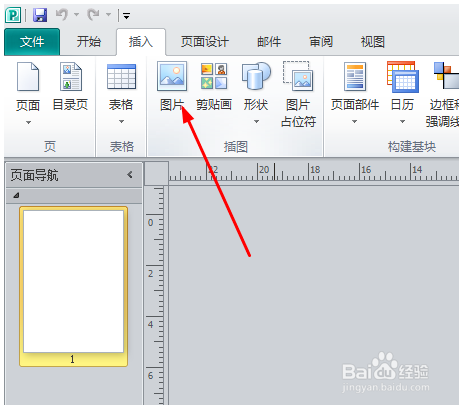Switch to the 开始 (Home) tab

[88, 42]
